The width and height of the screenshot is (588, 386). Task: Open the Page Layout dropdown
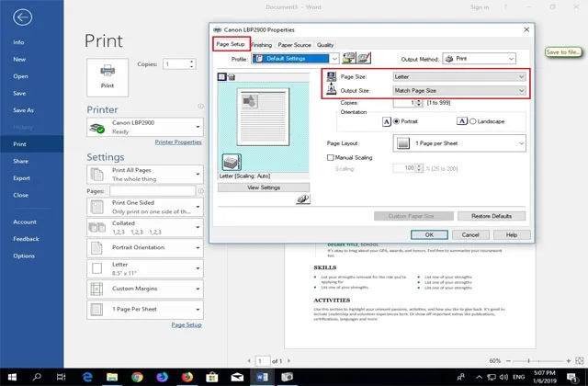point(459,142)
